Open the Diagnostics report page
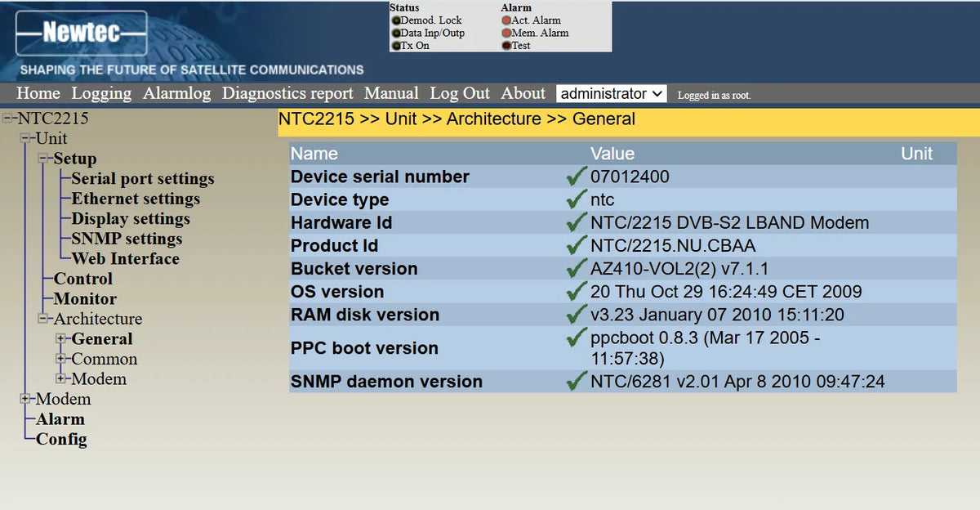Image resolution: width=980 pixels, height=510 pixels. [x=287, y=93]
